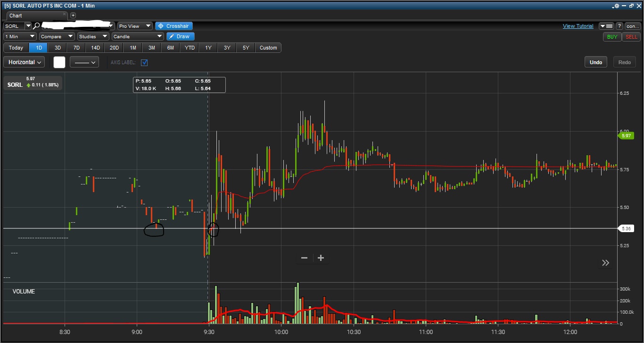644x343 pixels.
Task: Expand the Pro View dropdown
Action: click(135, 26)
